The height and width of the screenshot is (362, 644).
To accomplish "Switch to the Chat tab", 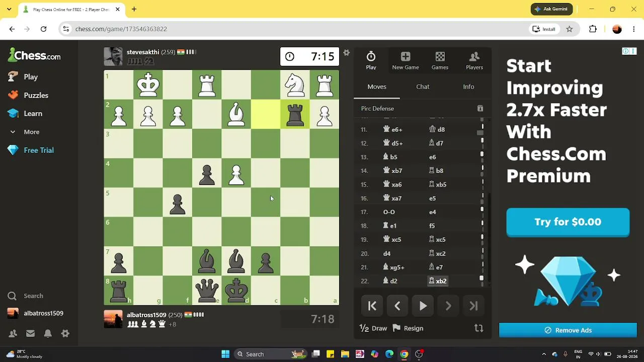I will click(x=423, y=86).
